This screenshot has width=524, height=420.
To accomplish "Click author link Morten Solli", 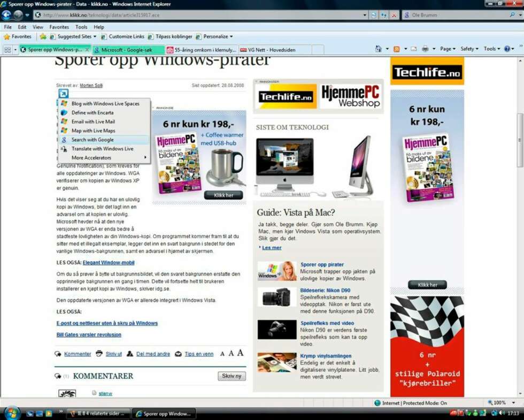I will click(x=91, y=86).
